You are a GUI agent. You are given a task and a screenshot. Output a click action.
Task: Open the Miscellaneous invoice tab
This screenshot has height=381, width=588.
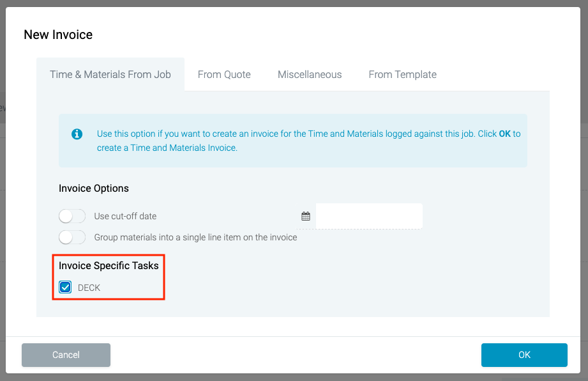(310, 74)
